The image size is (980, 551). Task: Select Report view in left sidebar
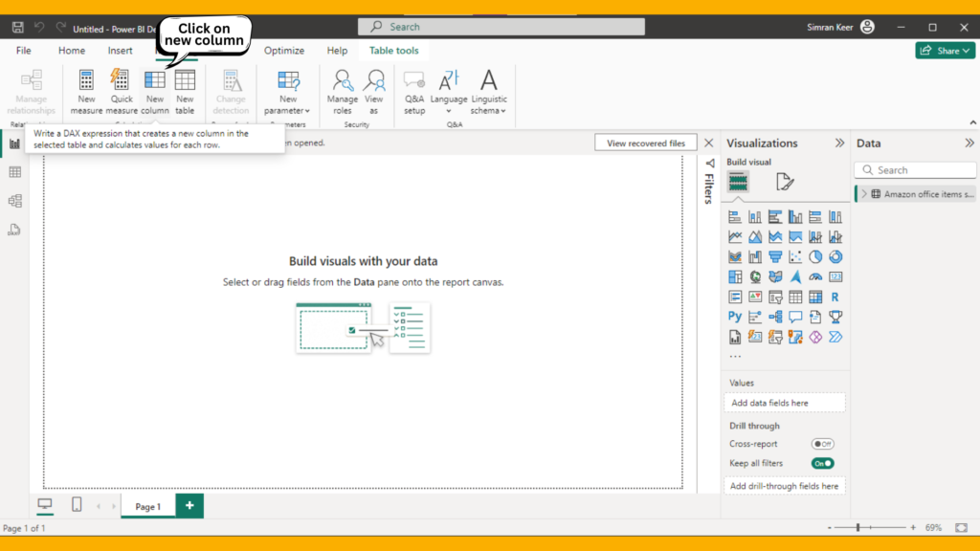click(15, 144)
